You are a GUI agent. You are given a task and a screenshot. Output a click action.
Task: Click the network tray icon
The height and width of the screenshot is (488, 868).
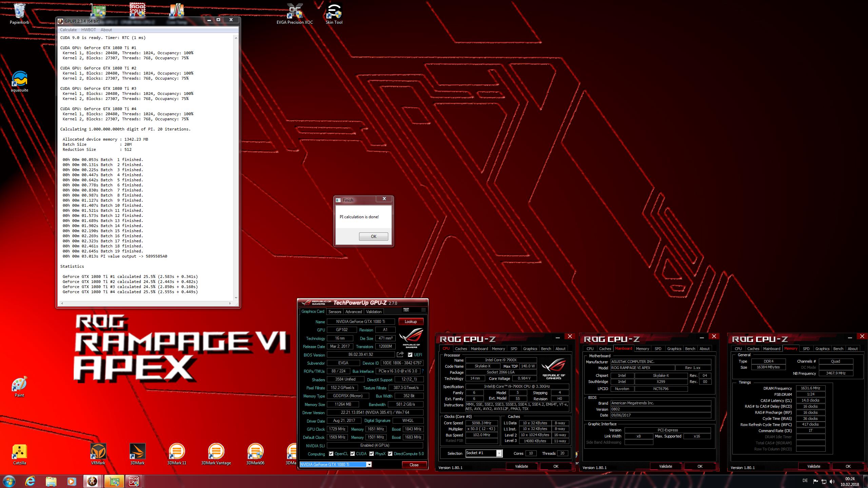click(x=824, y=481)
